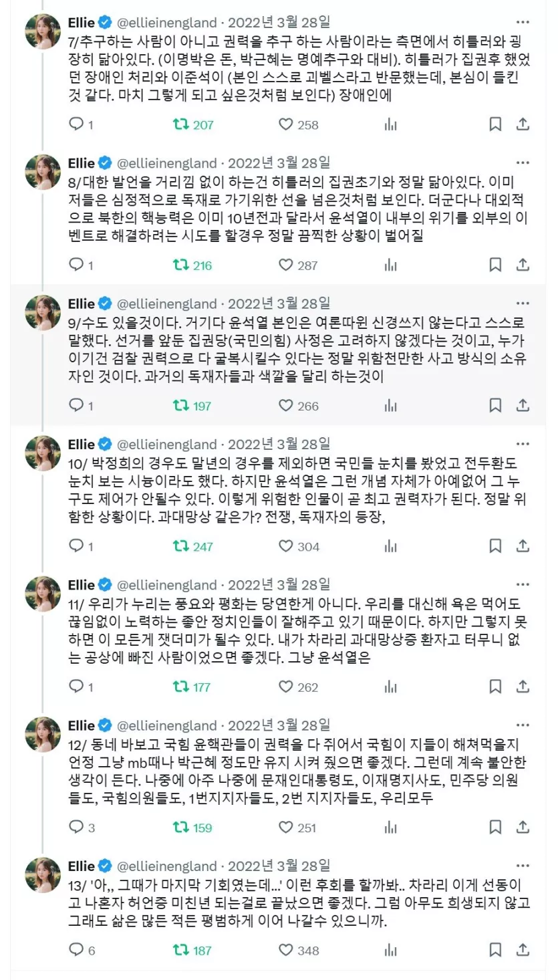Share the tweet starting with 11/
Viewport: 558px width, 980px height.
point(523,687)
